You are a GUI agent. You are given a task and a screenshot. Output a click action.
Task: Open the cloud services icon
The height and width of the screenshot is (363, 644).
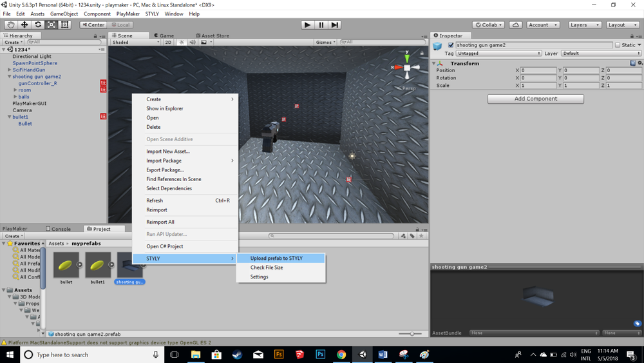(515, 25)
